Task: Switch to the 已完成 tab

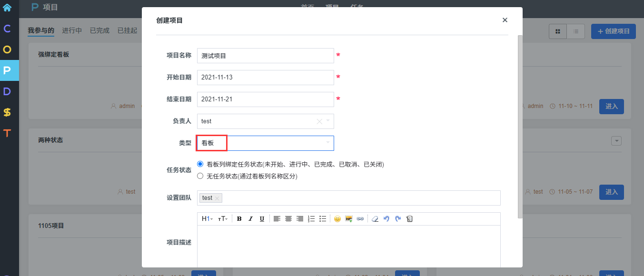Action: point(99,30)
